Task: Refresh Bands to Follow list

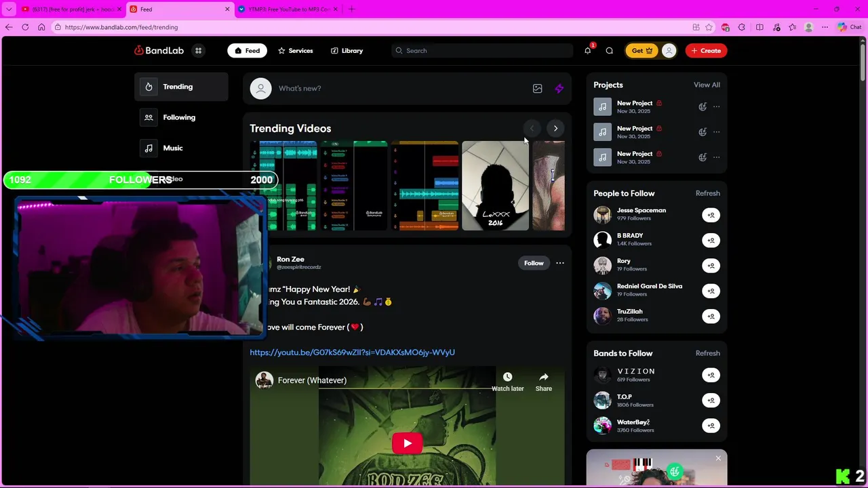Action: tap(707, 353)
